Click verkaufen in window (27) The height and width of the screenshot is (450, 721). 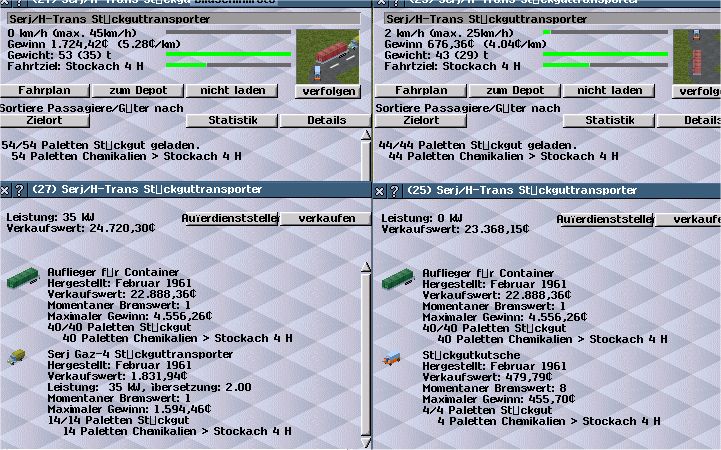pyautogui.click(x=326, y=218)
